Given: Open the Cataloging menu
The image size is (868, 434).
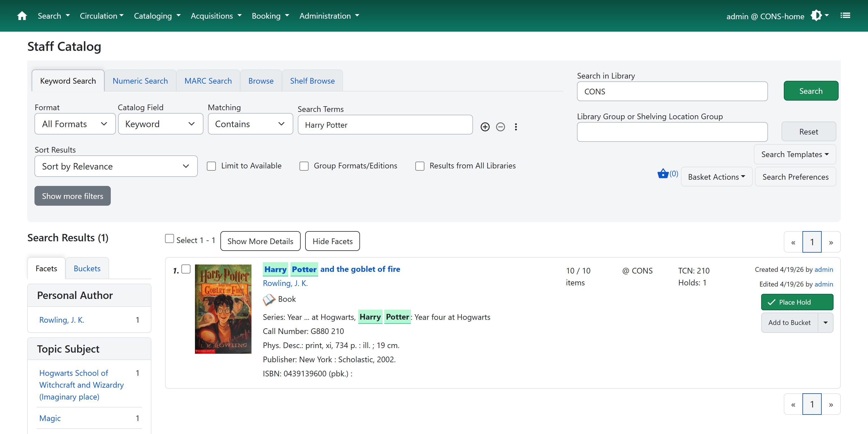Looking at the screenshot, I should click(157, 16).
